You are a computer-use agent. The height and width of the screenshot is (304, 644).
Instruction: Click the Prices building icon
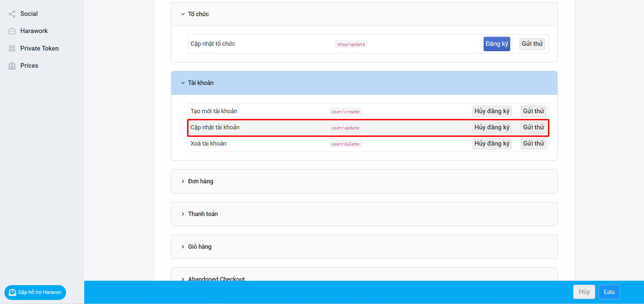click(12, 66)
